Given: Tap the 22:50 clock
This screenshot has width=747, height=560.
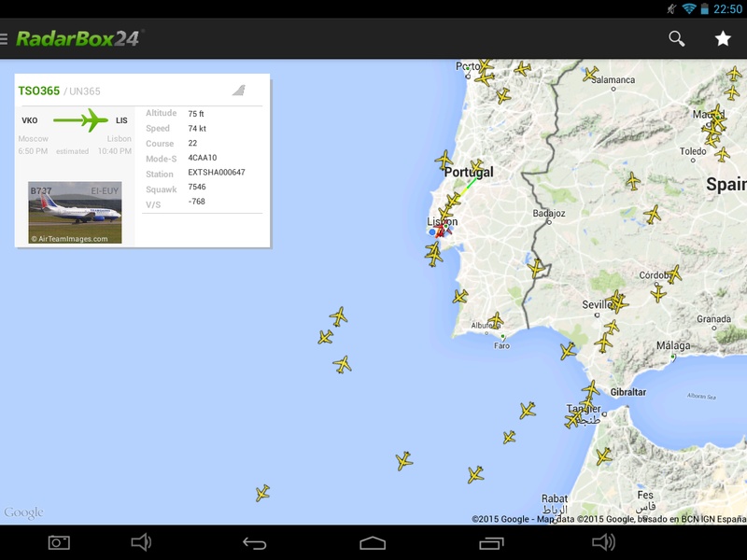Looking at the screenshot, I should (x=728, y=9).
